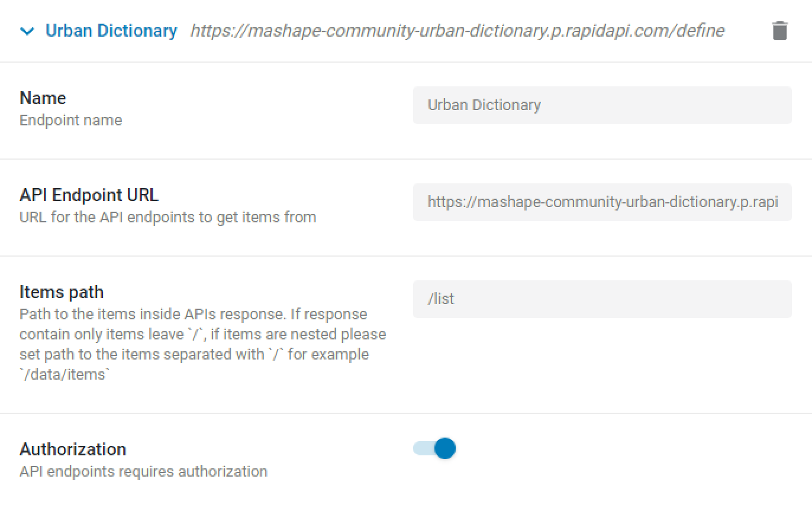Click the bold Authorization label
The width and height of the screenshot is (812, 505).
73,449
